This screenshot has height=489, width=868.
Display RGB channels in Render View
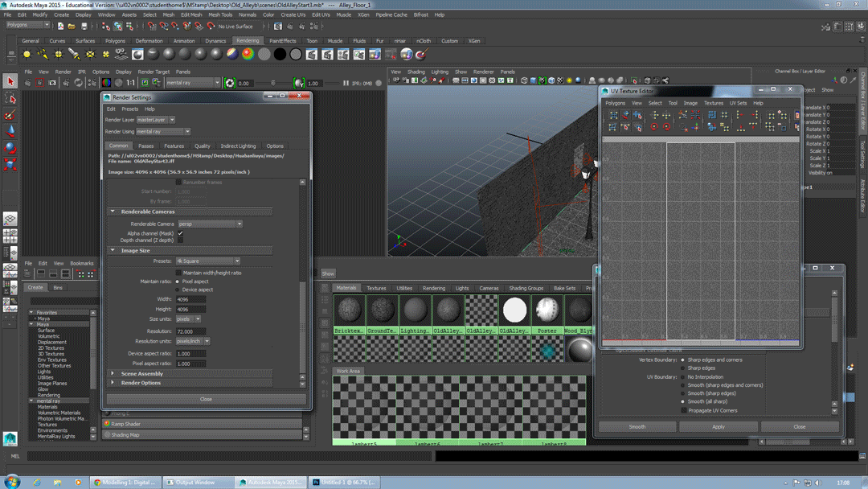pos(106,83)
